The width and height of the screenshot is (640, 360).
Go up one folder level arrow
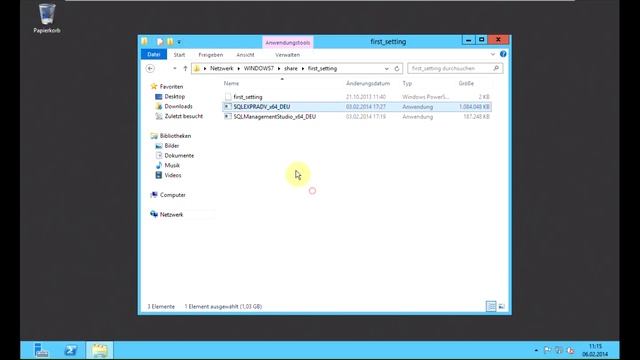(x=185, y=69)
